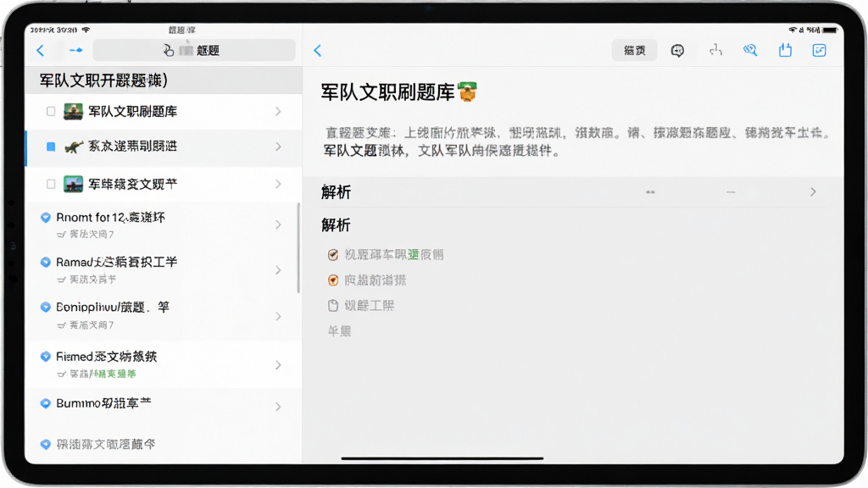Click the blue badge icon on the last sidebar row
Screen dimensions: 868x488
point(46,444)
